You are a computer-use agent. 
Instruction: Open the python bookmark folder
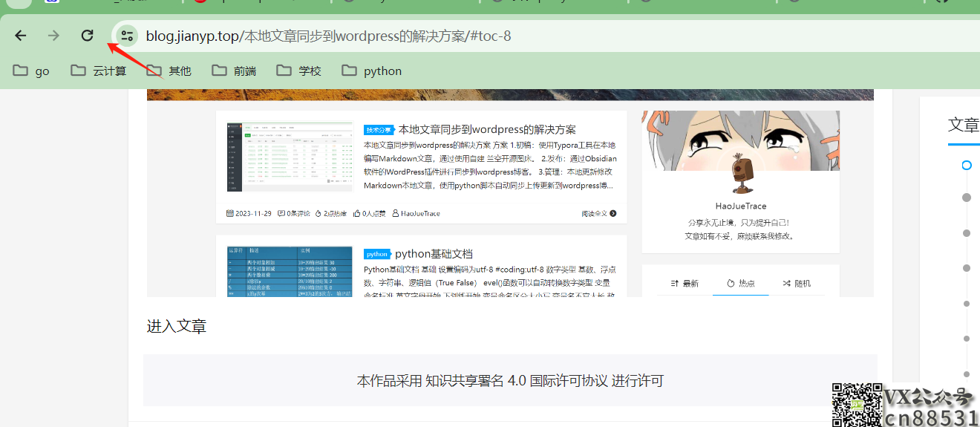pyautogui.click(x=372, y=71)
